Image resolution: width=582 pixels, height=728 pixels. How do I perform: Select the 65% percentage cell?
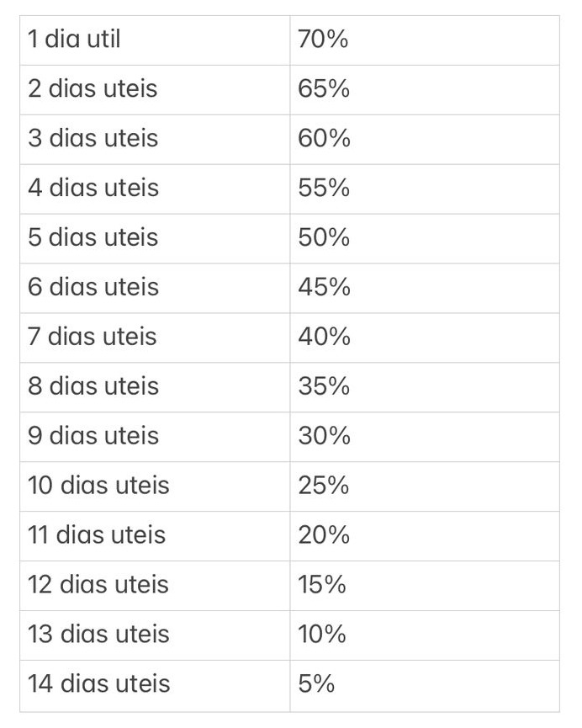[x=324, y=89]
